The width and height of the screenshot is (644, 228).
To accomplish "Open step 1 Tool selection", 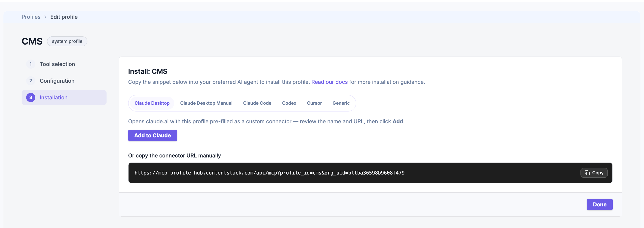I will click(x=64, y=64).
